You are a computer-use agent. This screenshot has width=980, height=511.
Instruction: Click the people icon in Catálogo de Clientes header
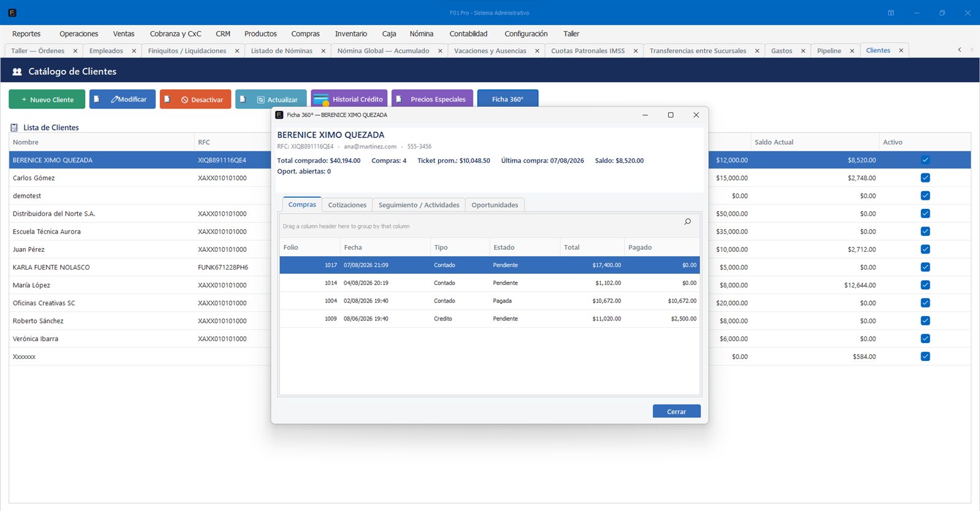pyautogui.click(x=17, y=72)
